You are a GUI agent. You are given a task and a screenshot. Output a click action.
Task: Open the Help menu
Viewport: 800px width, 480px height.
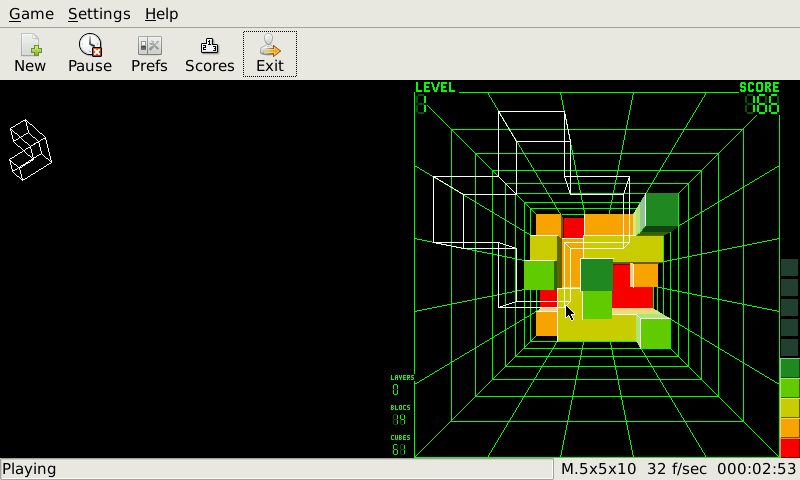tap(161, 14)
